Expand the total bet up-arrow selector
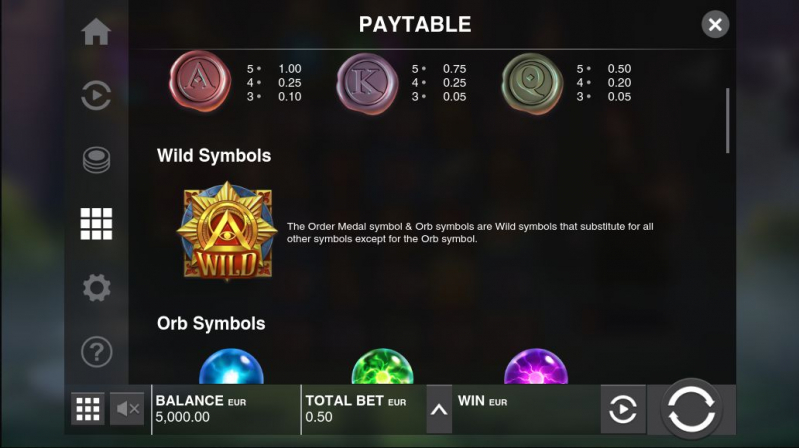 (439, 409)
